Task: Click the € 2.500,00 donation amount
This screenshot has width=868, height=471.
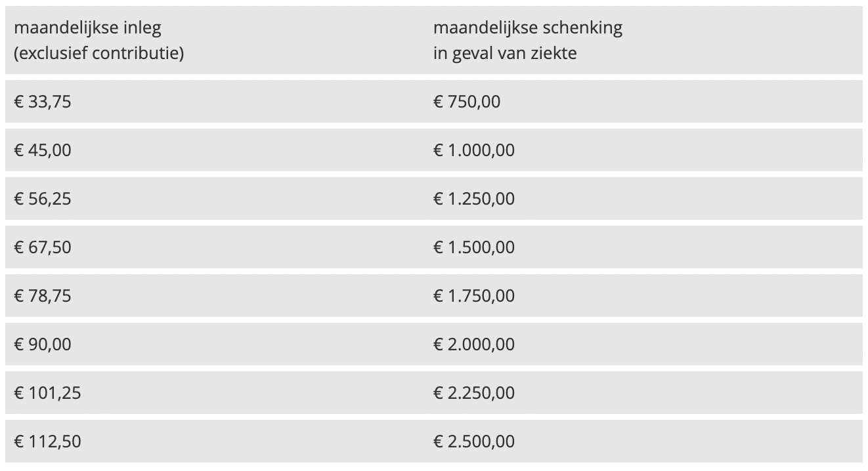Action: point(474,441)
